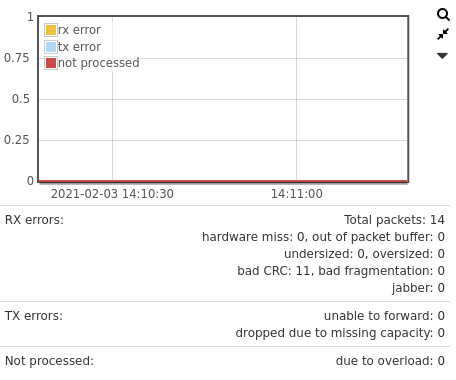The height and width of the screenshot is (380, 456).
Task: Toggle the tx error legend swatch
Action: pyautogui.click(x=51, y=47)
